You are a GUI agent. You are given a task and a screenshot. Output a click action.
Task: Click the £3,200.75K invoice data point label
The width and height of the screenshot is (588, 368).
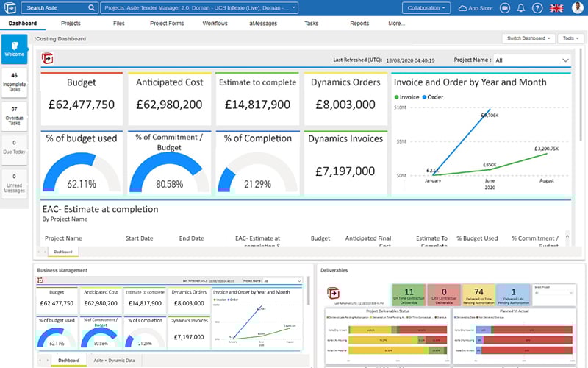point(546,149)
